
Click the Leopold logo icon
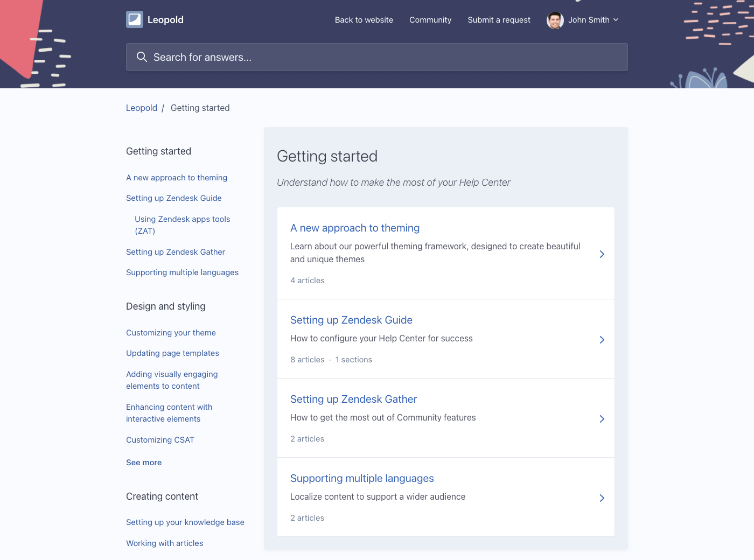coord(135,19)
